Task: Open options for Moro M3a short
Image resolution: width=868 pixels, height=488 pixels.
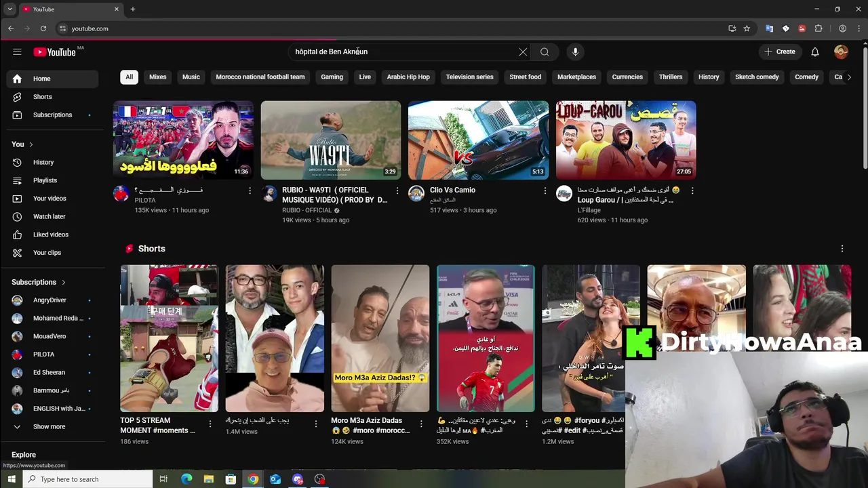Action: tap(421, 424)
